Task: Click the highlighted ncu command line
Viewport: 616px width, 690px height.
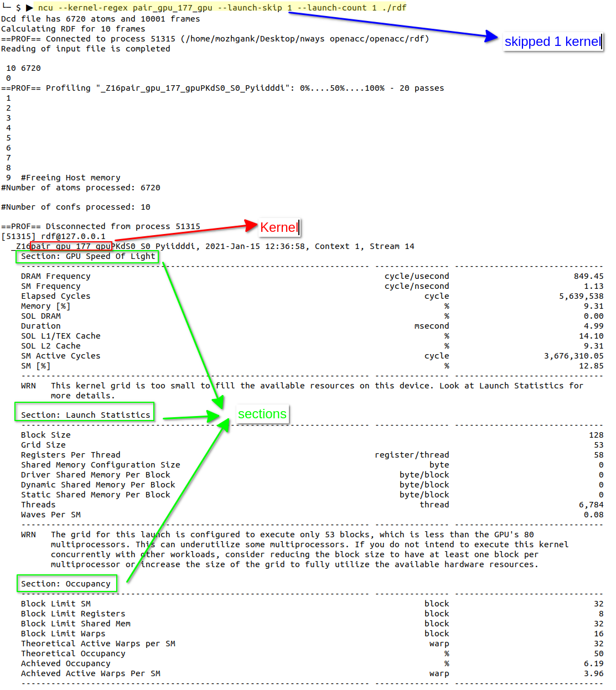Action: tap(221, 8)
